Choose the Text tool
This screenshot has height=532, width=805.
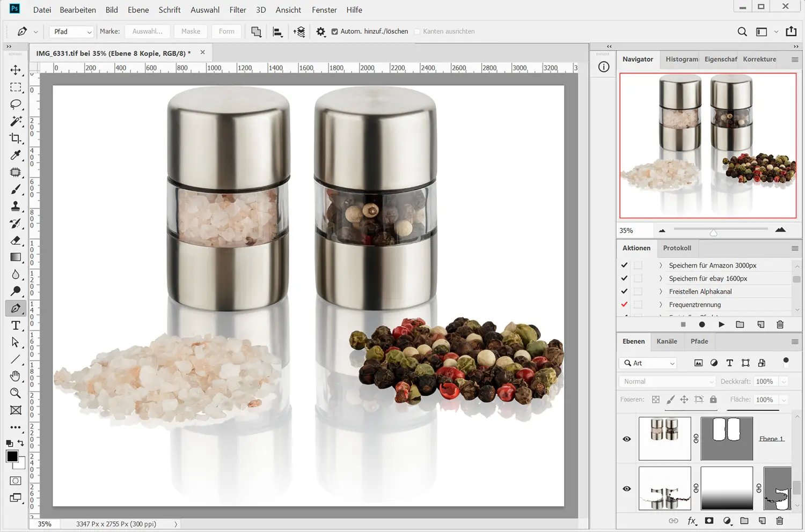[x=16, y=326]
